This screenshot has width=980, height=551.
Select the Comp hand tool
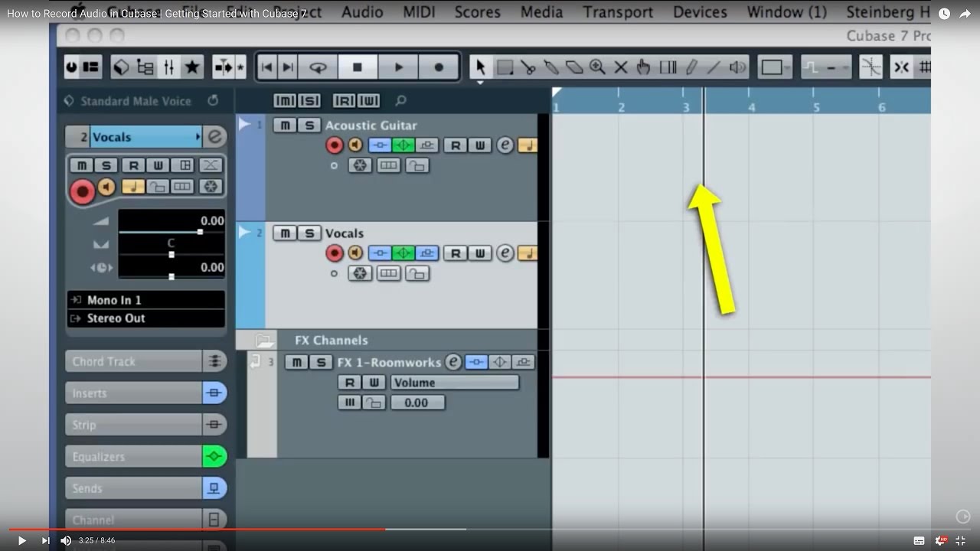pyautogui.click(x=644, y=67)
